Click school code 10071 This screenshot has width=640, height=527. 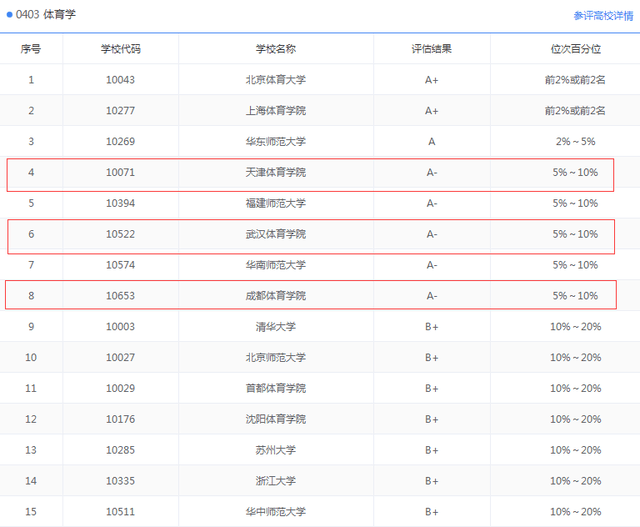(120, 172)
